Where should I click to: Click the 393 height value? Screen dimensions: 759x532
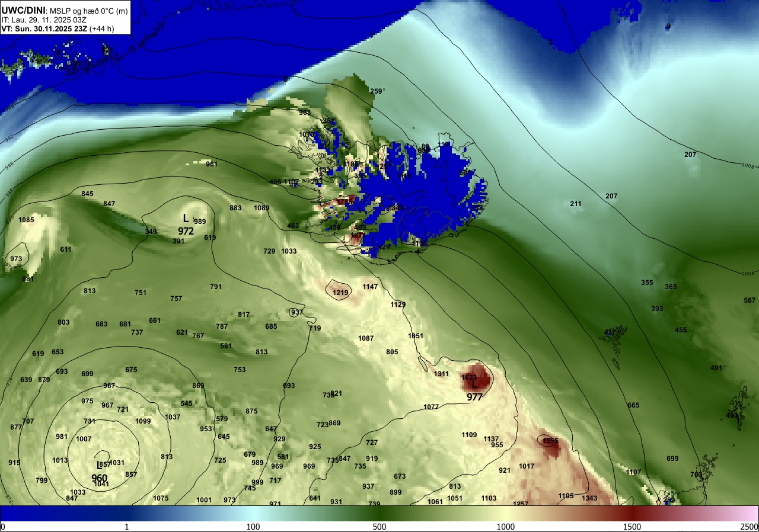pos(657,309)
